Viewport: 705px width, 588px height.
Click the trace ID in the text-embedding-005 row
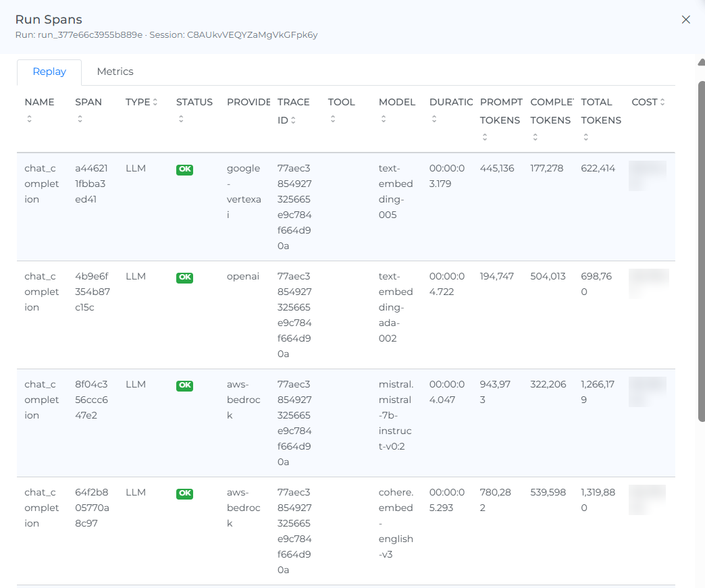[x=294, y=207]
